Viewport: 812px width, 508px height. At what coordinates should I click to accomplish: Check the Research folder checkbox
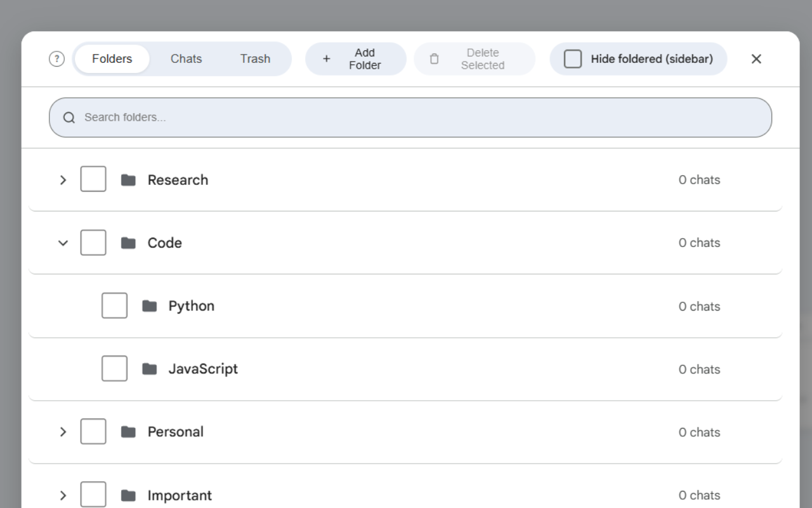[x=93, y=180]
